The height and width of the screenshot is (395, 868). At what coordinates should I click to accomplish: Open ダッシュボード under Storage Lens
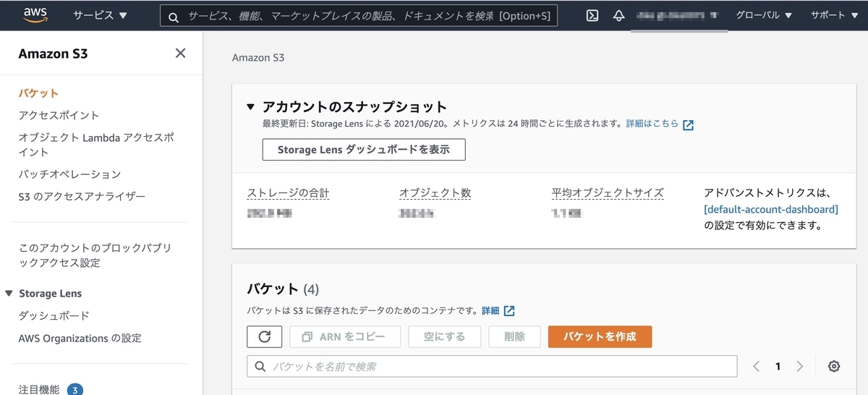click(x=54, y=316)
